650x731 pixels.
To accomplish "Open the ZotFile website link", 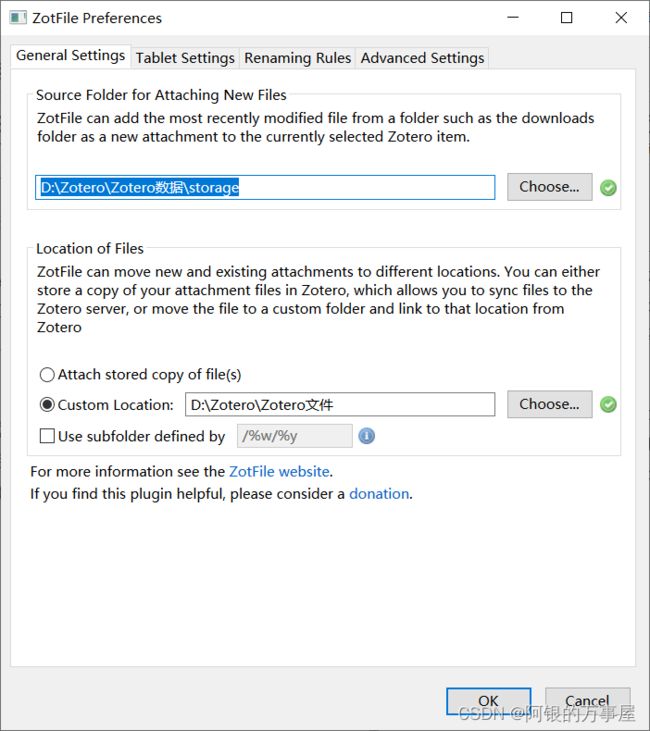I will pos(279,471).
